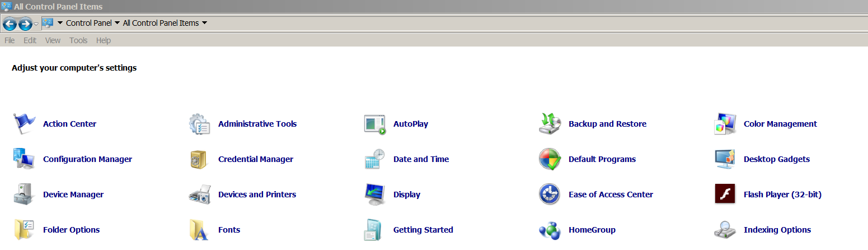Click the Display link text
868x250 pixels.
[x=407, y=195]
